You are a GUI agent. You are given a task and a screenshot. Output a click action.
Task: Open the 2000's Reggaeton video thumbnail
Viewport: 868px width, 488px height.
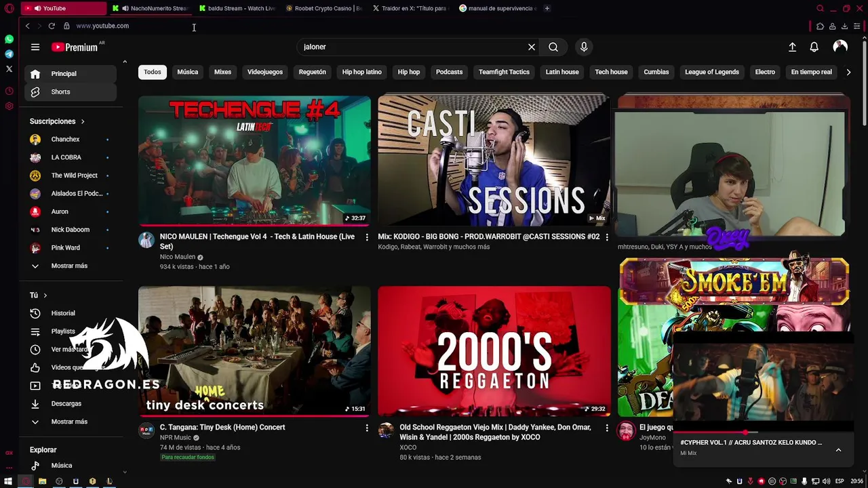click(494, 351)
